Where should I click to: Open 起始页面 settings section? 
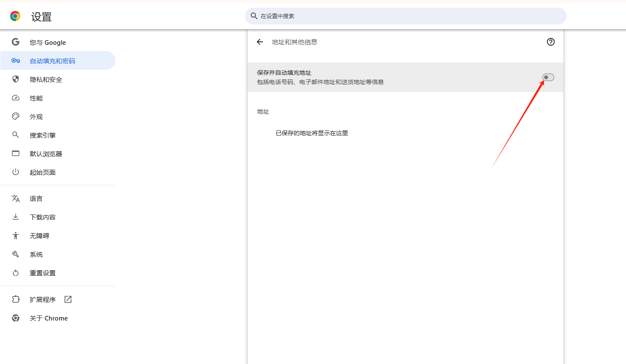pyautogui.click(x=58, y=172)
